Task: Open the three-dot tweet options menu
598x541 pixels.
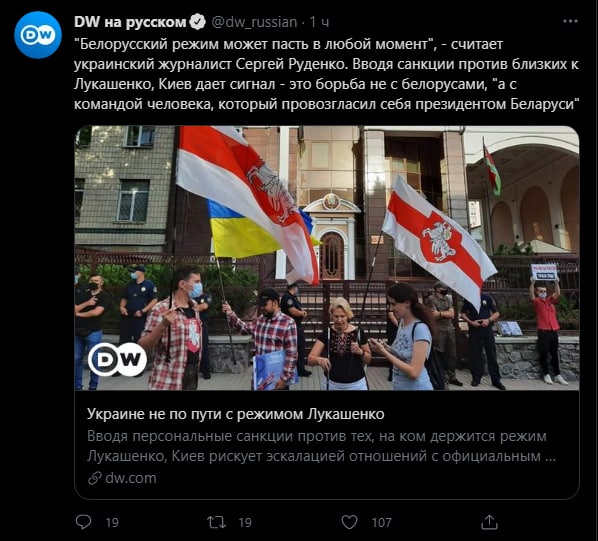Action: point(571,21)
